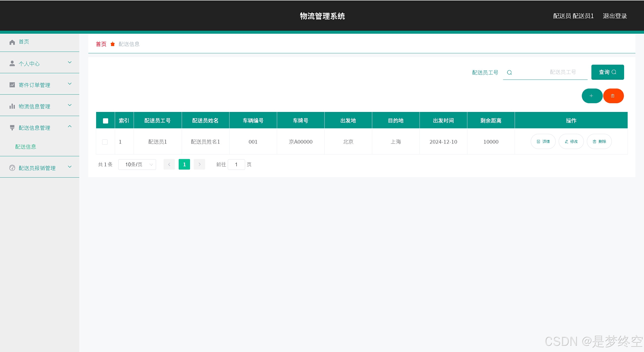644x352 pixels.
Task: Click the 详情 button for 配送员1
Action: pyautogui.click(x=543, y=142)
